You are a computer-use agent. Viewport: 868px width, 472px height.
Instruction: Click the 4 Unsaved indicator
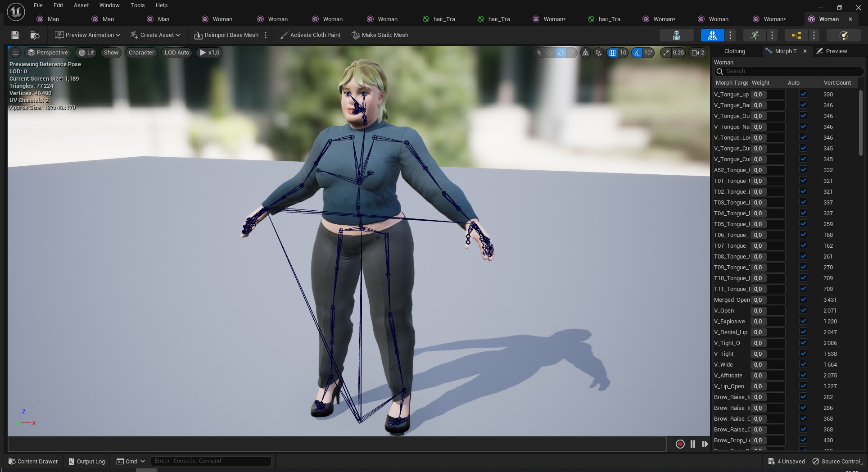[x=787, y=461]
